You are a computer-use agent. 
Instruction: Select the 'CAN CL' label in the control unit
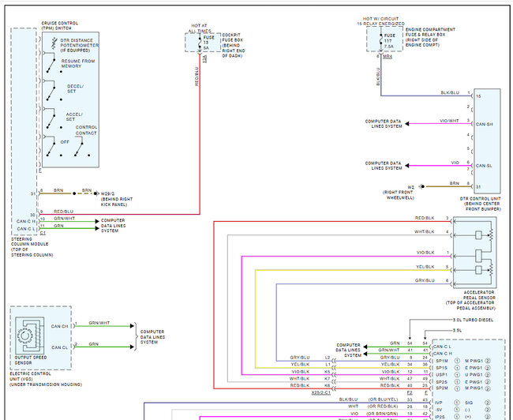(x=59, y=347)
